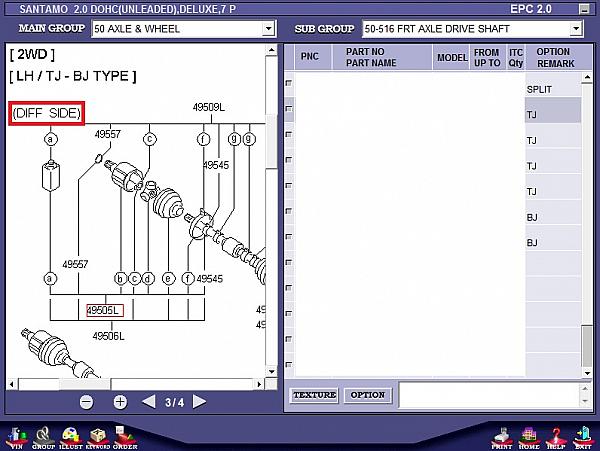Select part callout 49506L in diagram
This screenshot has height=451, width=600.
108,336
